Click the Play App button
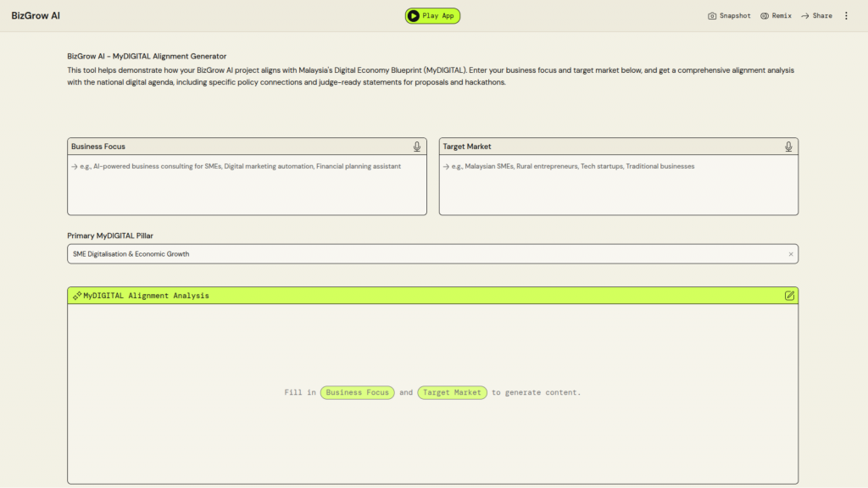 [x=432, y=15]
